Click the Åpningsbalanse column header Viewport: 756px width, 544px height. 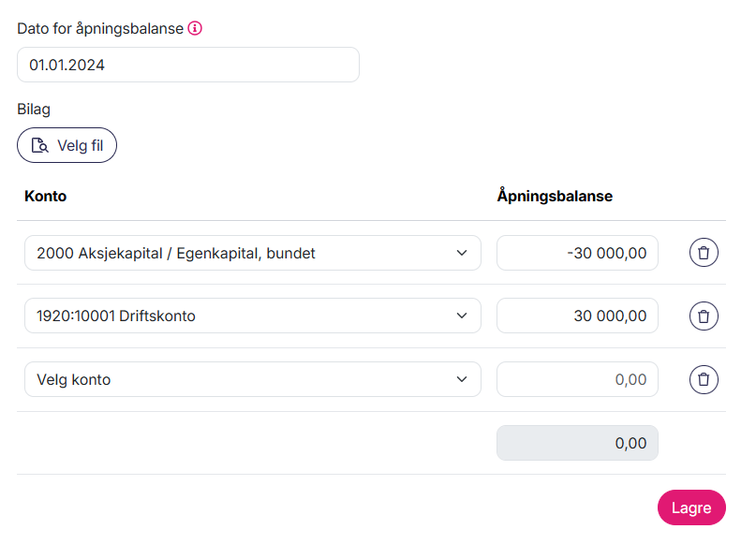click(x=555, y=197)
